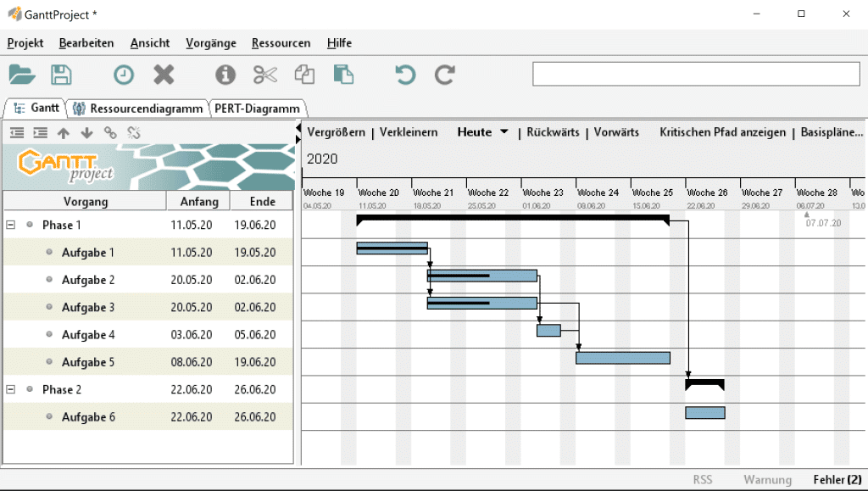Click the search field in the toolbar

695,75
